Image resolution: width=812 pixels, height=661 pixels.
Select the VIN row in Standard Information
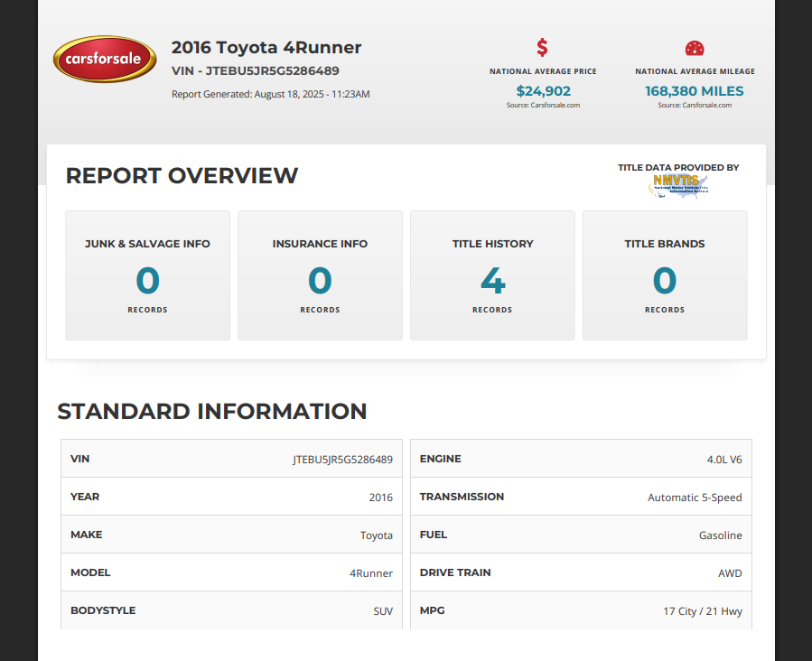pos(231,459)
